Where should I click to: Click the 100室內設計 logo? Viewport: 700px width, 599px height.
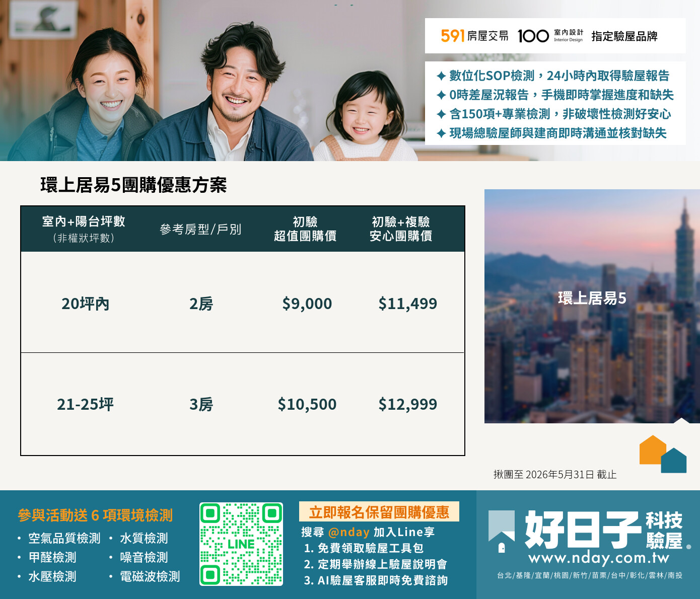(x=550, y=36)
